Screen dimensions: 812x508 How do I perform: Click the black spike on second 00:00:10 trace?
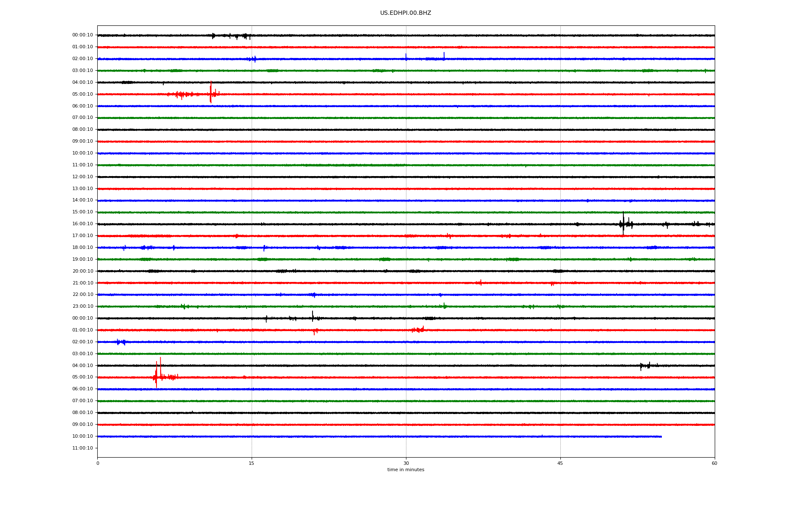click(x=313, y=316)
